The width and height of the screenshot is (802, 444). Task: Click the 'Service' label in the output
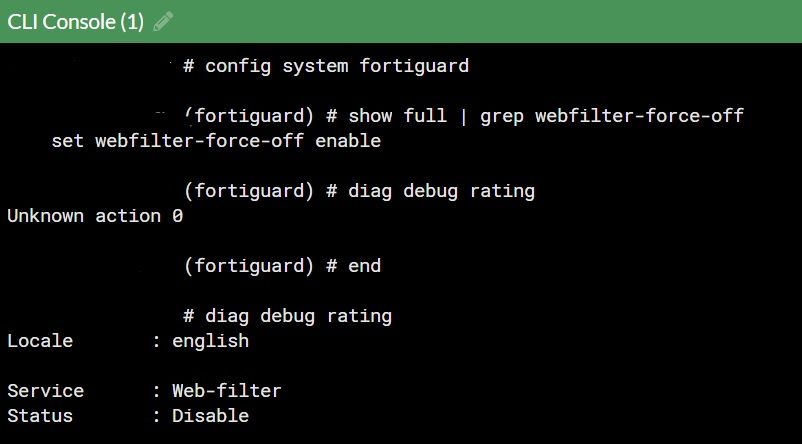pos(45,391)
